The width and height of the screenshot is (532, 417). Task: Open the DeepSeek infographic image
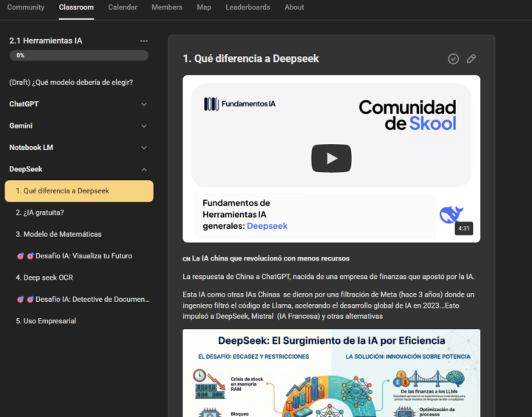[x=331, y=373]
